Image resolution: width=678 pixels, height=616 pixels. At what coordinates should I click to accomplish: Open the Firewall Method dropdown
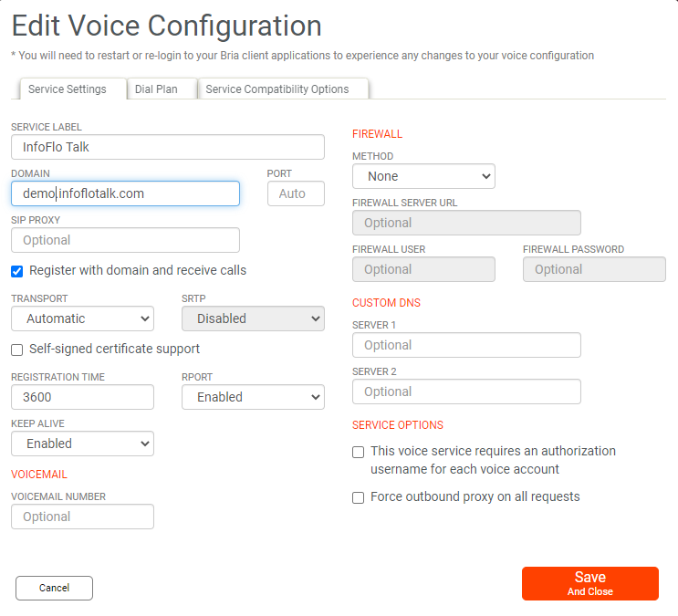(423, 176)
